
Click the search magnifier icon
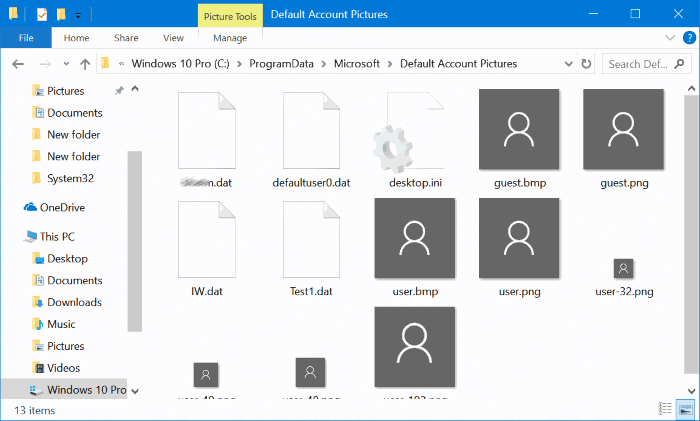[x=679, y=64]
